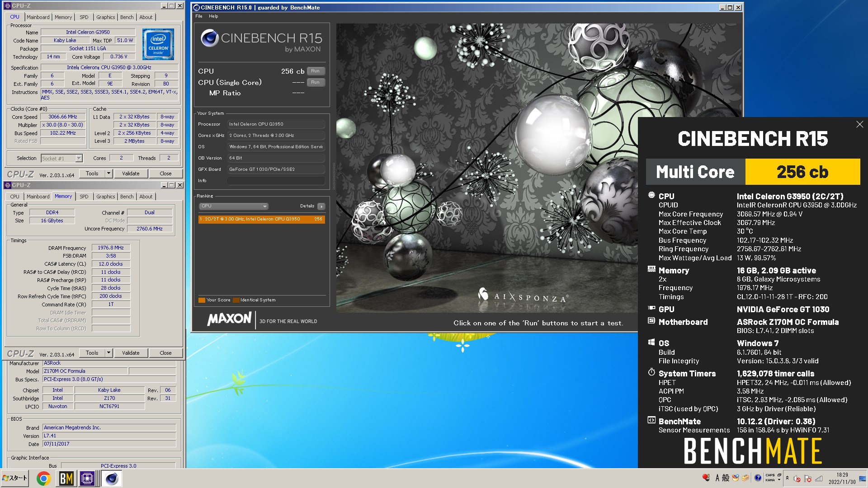Viewport: 868px width, 488px height.
Task: Click the Core Speed value 3066.66 MHz
Action: [x=63, y=117]
